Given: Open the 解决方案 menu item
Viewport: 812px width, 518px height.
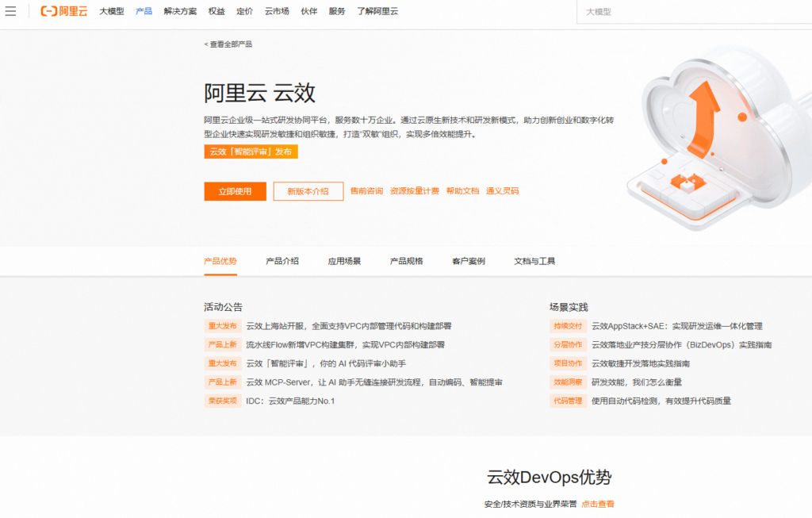Looking at the screenshot, I should (x=180, y=11).
